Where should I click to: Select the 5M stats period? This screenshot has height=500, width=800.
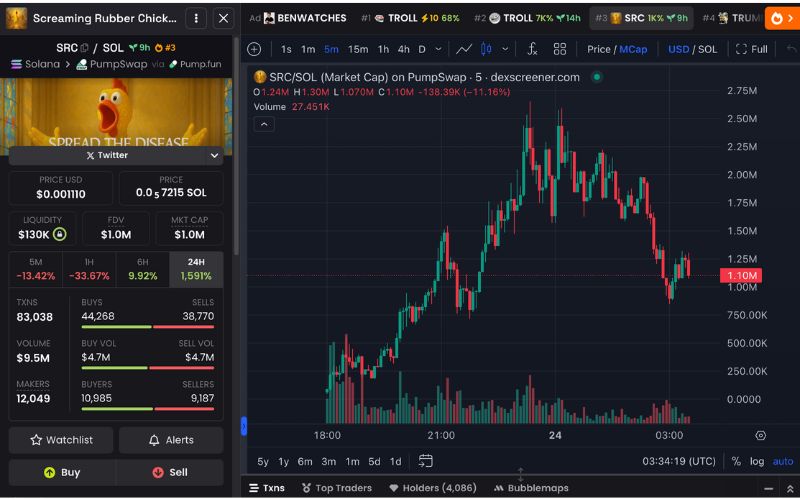click(36, 269)
